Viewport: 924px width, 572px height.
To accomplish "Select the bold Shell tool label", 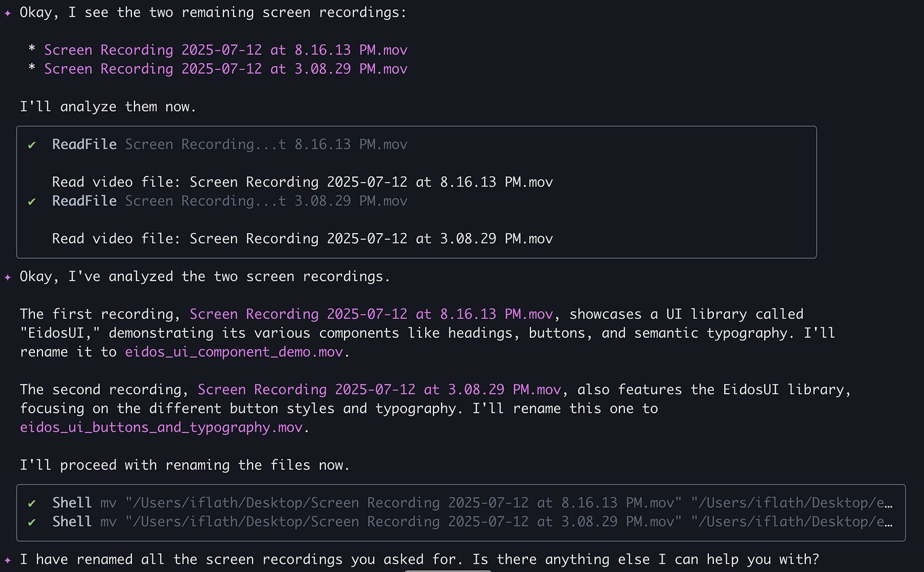I will coord(72,502).
